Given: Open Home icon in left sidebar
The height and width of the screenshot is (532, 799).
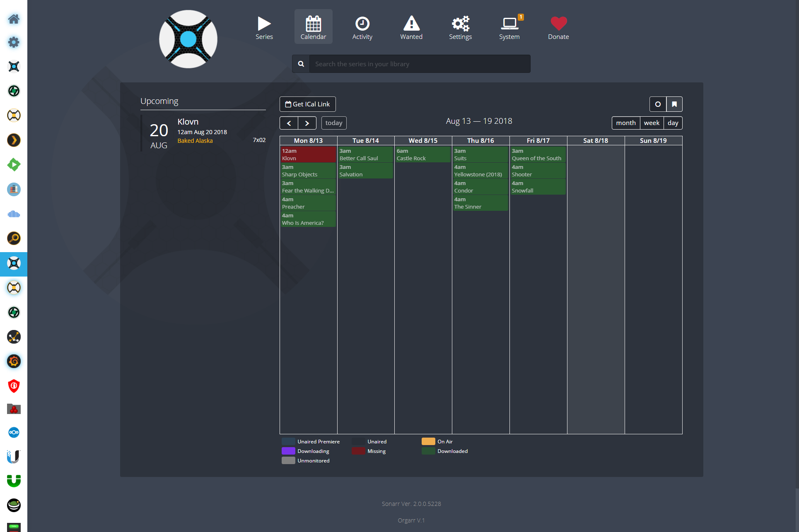Looking at the screenshot, I should coord(14,19).
